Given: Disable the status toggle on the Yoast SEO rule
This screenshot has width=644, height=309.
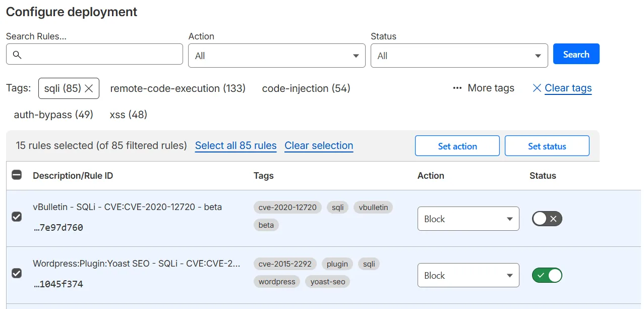Looking at the screenshot, I should 547,275.
